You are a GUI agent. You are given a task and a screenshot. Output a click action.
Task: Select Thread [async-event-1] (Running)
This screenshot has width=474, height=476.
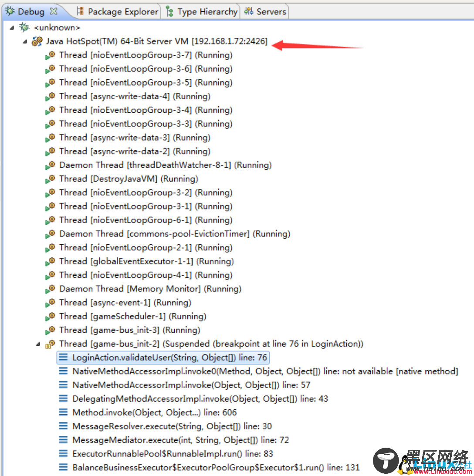[x=125, y=303]
